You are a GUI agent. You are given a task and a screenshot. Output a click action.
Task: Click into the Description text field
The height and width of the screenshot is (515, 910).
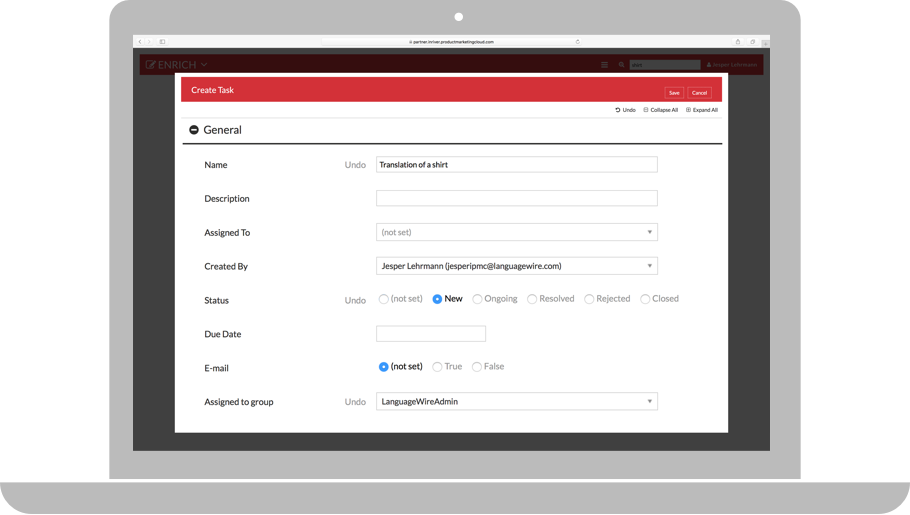[x=516, y=198]
